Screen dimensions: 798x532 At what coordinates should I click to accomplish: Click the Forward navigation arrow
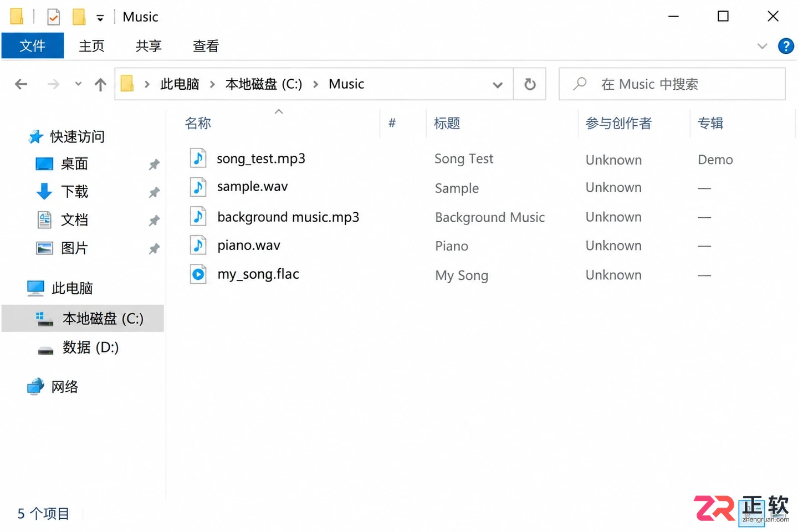[53, 84]
